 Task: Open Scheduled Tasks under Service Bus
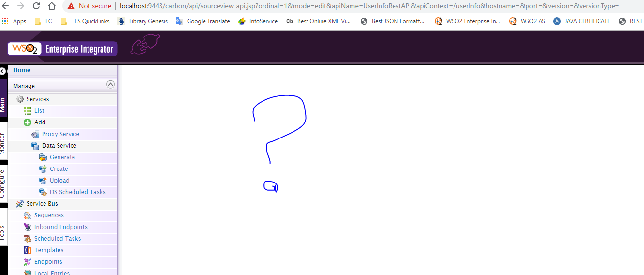(x=58, y=239)
